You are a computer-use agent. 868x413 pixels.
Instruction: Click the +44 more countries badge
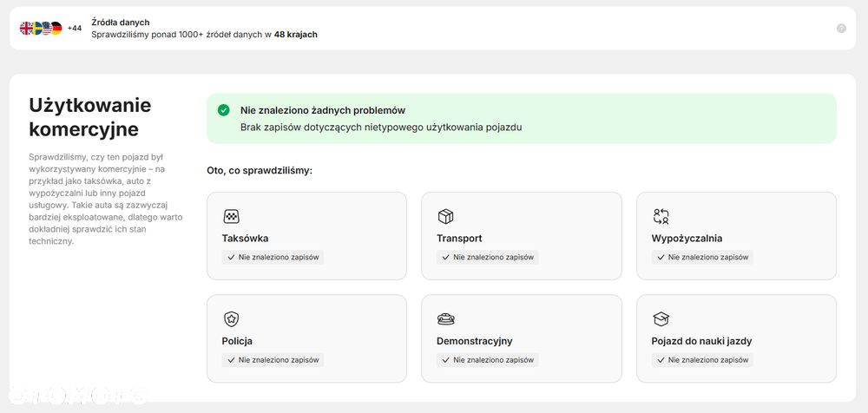coord(75,29)
